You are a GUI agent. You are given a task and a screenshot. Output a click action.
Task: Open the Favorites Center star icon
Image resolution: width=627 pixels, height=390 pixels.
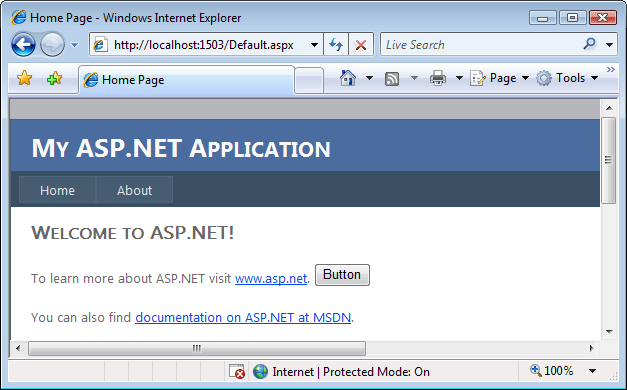[25, 78]
